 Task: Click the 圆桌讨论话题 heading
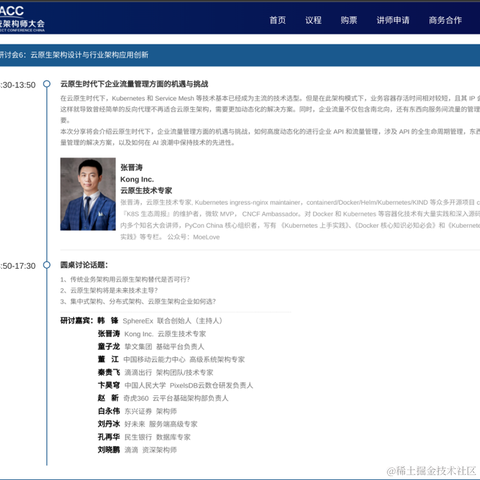click(84, 265)
